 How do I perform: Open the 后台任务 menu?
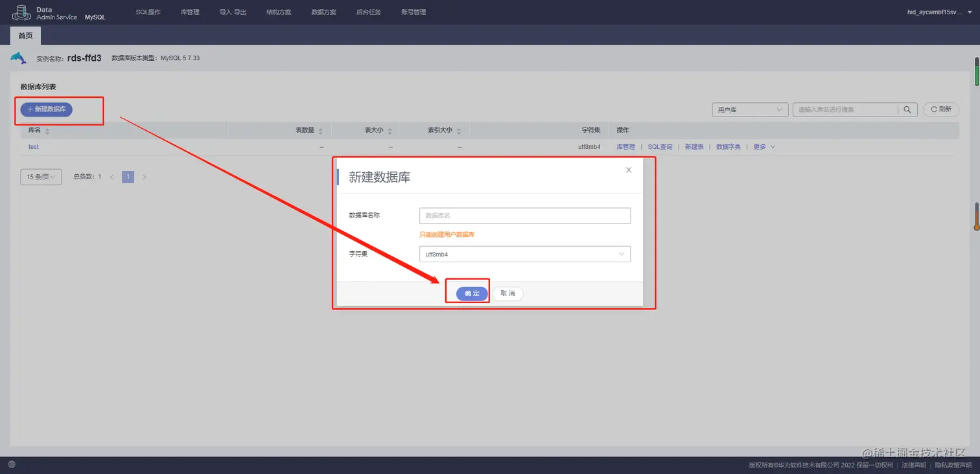369,12
